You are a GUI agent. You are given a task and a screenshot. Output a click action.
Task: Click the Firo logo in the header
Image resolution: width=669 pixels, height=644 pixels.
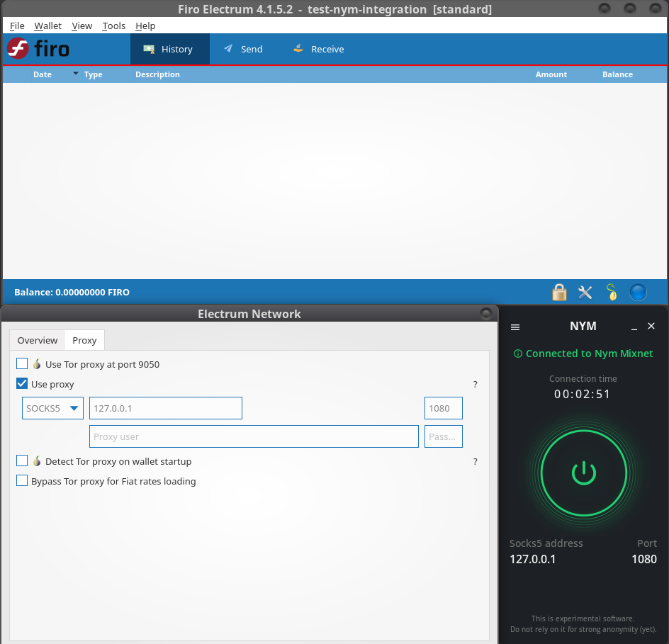point(38,49)
